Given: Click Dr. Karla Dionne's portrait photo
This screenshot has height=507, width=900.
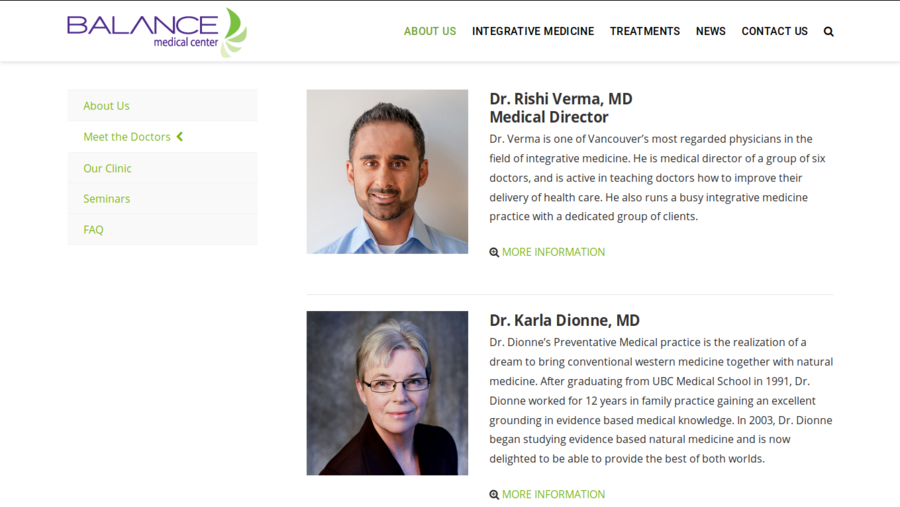Looking at the screenshot, I should (387, 392).
